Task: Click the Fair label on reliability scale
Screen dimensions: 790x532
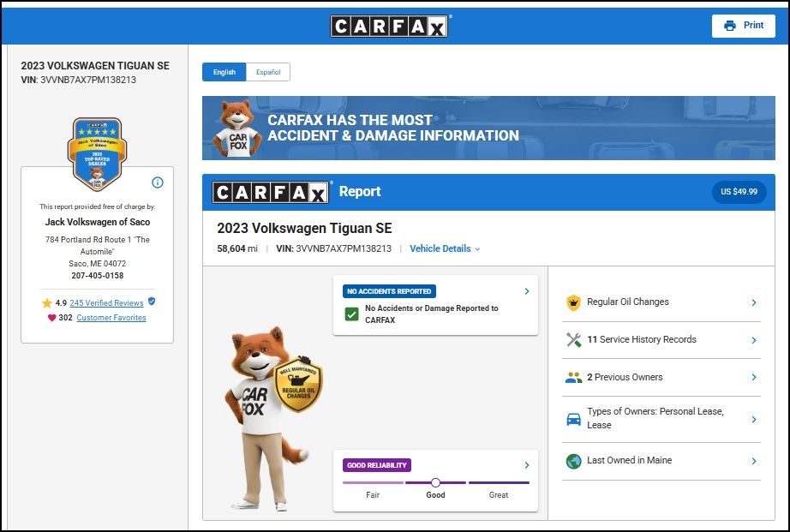Action: pyautogui.click(x=373, y=494)
